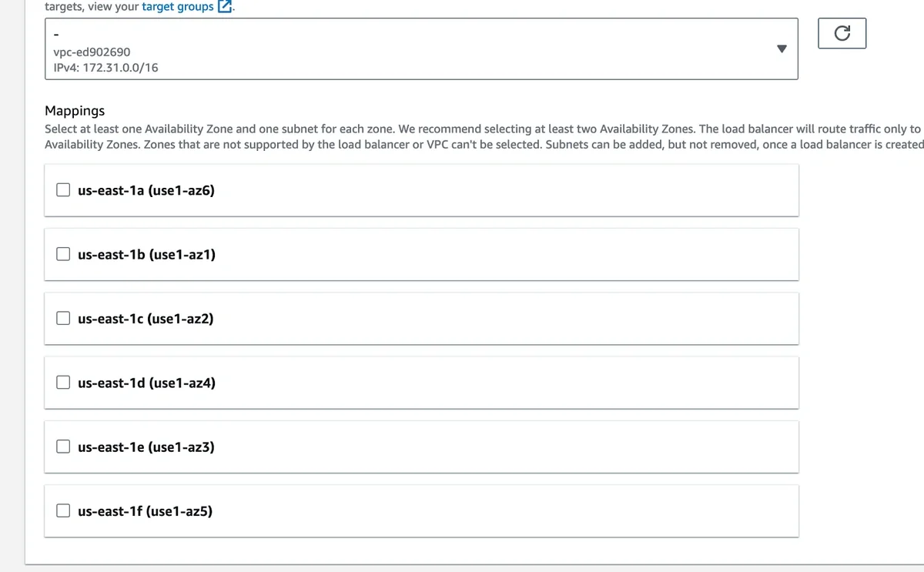Click the us-east-1c (use1-az2) zone label
The width and height of the screenshot is (924, 572).
coord(146,318)
